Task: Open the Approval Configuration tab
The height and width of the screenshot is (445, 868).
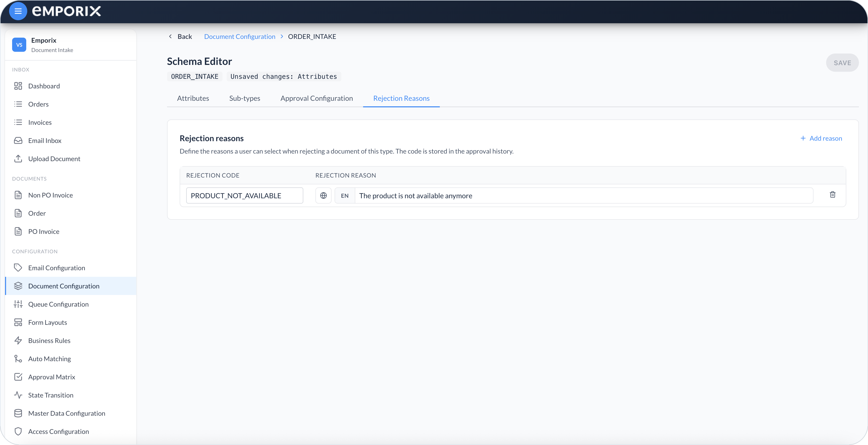Action: pyautogui.click(x=317, y=98)
